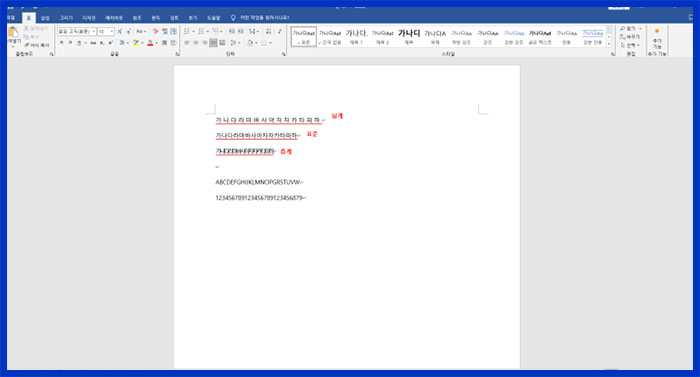Click the bullet list icon
This screenshot has width=700, height=377.
click(x=187, y=31)
